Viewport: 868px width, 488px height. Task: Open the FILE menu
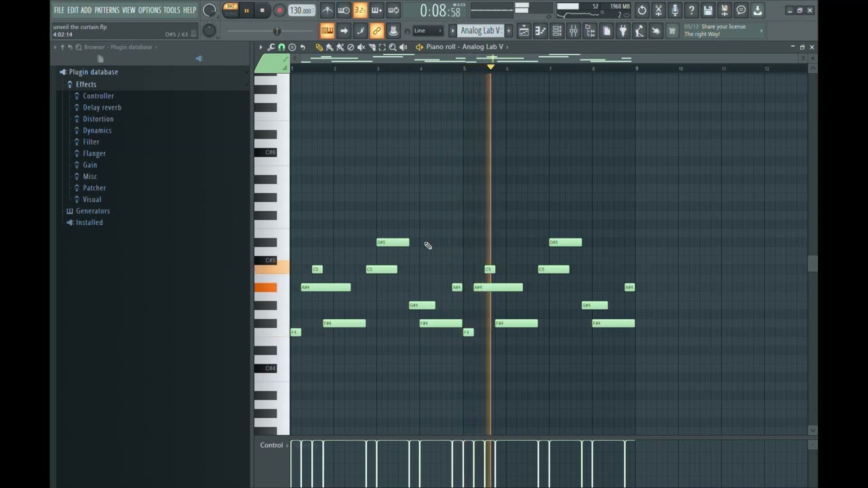point(59,10)
